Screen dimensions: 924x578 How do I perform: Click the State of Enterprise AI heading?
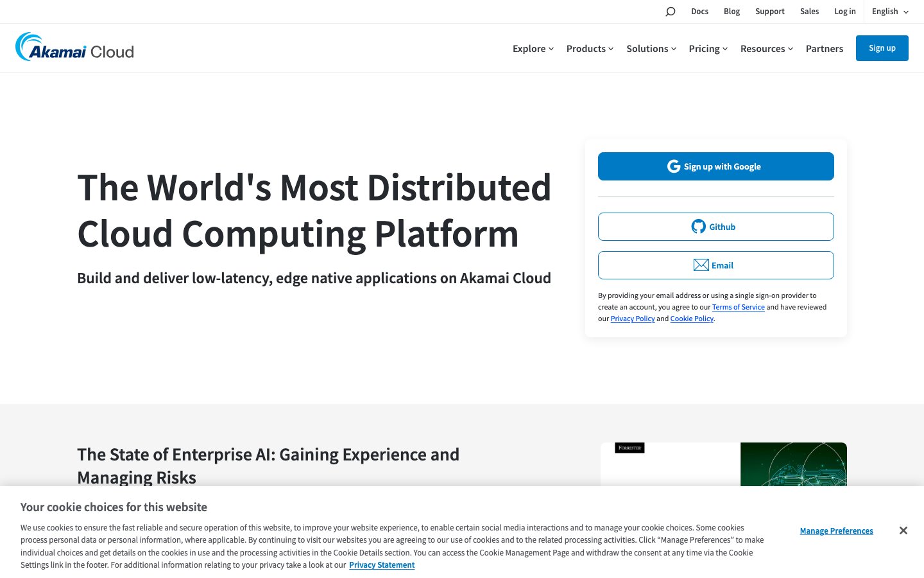coord(268,466)
